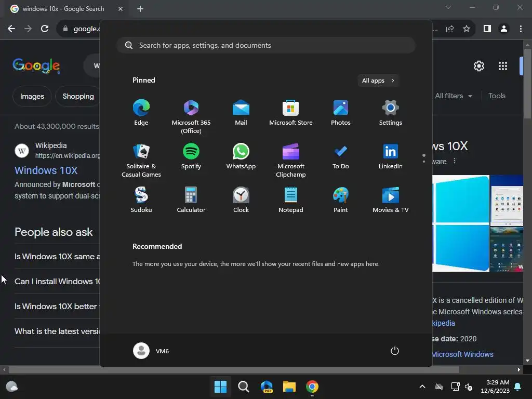Expand question What is the latest version
This screenshot has width=532, height=399.
pos(57,331)
